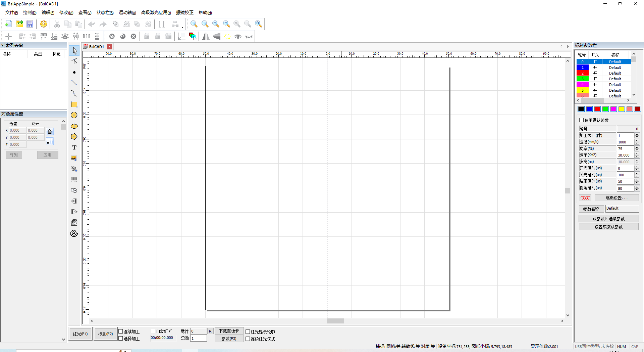The image size is (644, 352).
Task: Toggle the size lock icon in properties
Action: (50, 132)
